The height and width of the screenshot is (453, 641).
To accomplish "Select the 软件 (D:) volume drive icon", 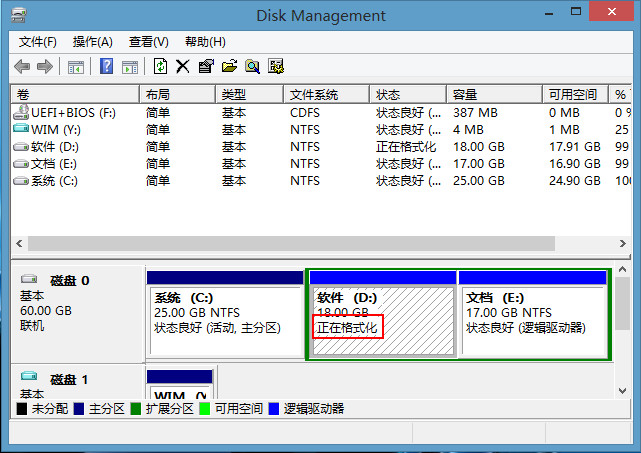I will [x=21, y=146].
